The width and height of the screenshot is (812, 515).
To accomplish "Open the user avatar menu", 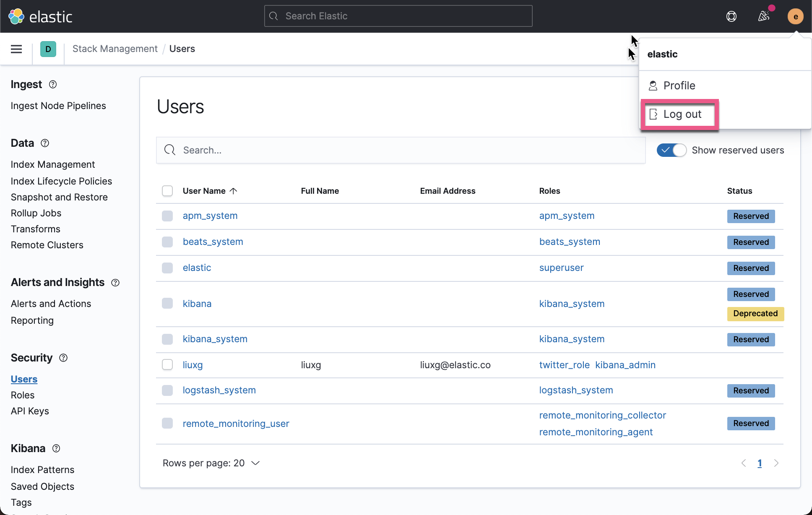I will tap(795, 16).
